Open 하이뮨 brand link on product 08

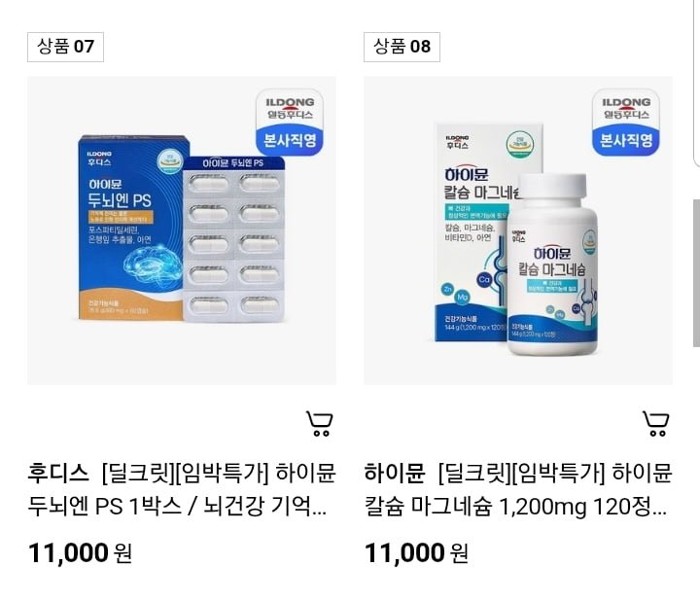395,474
